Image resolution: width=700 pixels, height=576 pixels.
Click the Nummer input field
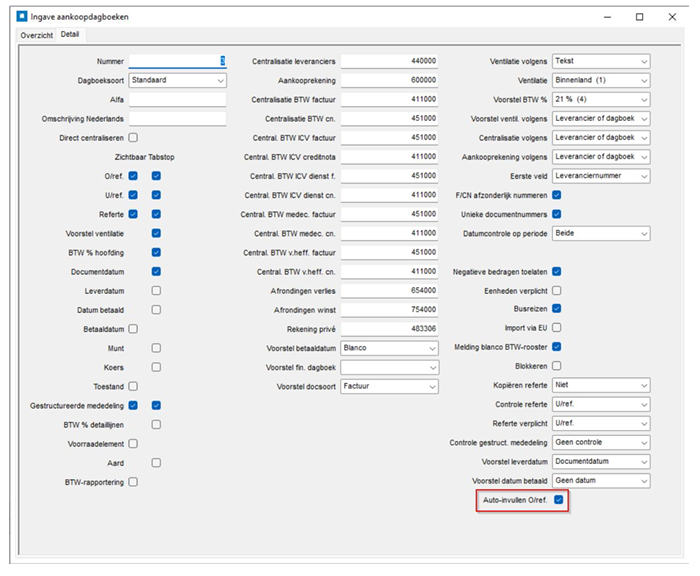coord(178,61)
